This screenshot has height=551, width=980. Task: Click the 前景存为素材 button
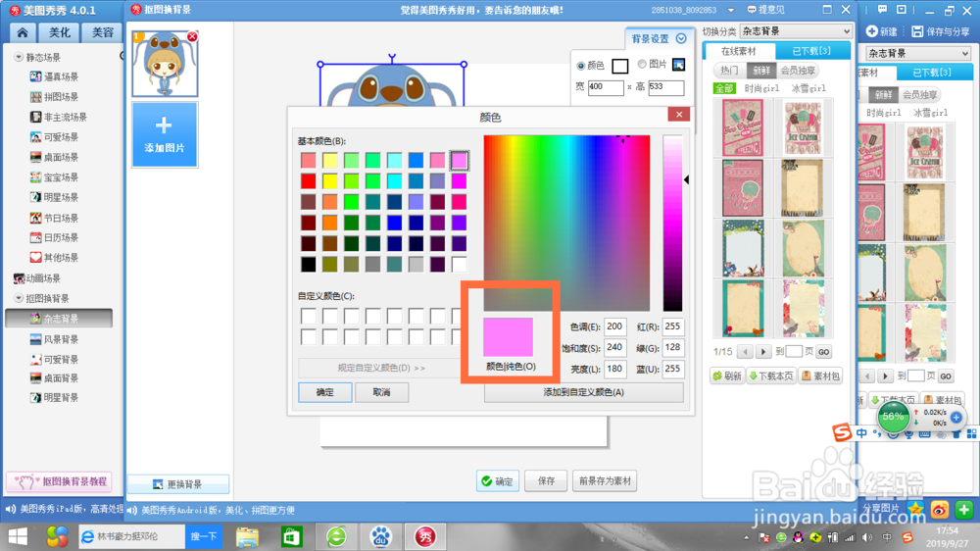[x=605, y=481]
